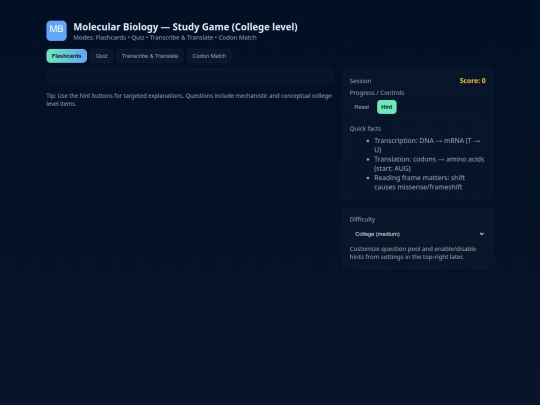This screenshot has height=405, width=540.
Task: Click the Difficulty label
Action: pos(362,219)
